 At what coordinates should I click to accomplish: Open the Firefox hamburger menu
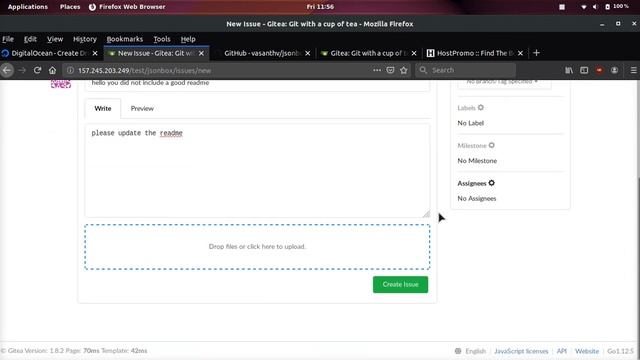633,70
